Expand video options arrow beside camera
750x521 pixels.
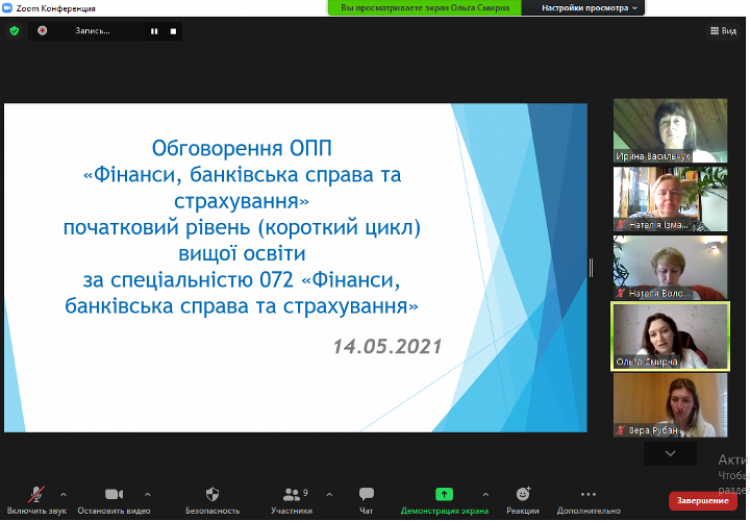(147, 494)
